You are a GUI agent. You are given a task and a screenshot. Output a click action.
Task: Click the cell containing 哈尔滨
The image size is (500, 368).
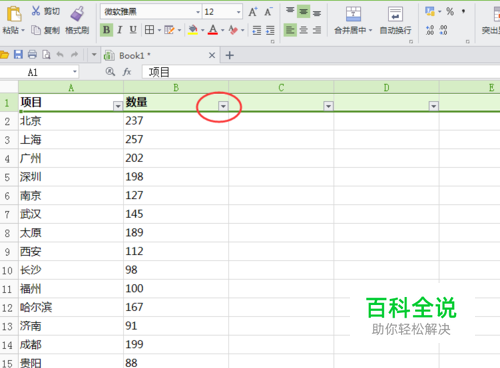tap(71, 308)
